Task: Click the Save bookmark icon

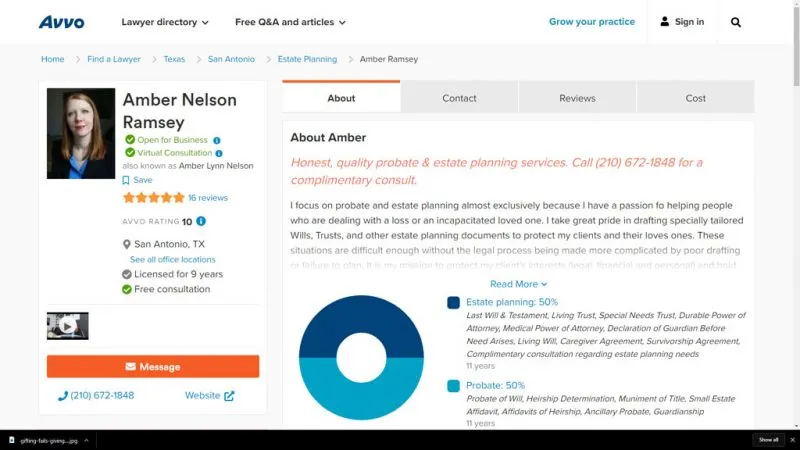Action: pyautogui.click(x=126, y=180)
